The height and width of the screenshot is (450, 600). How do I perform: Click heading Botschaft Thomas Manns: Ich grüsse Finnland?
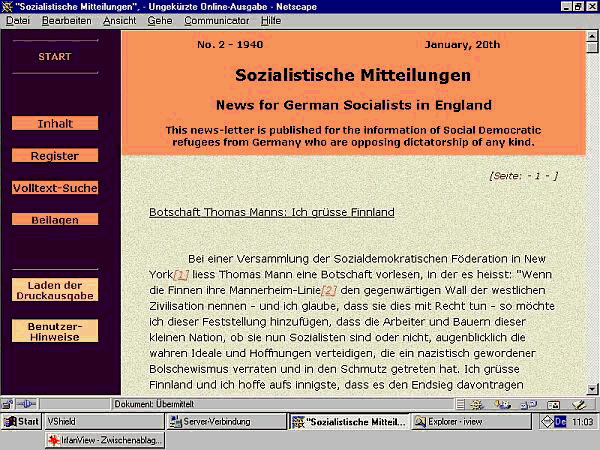point(272,212)
